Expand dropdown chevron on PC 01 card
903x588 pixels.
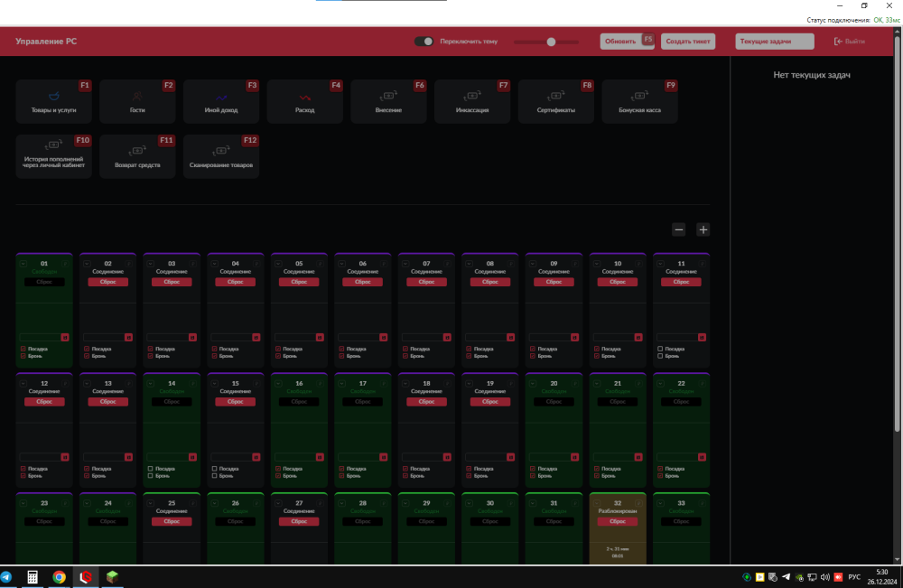23,264
